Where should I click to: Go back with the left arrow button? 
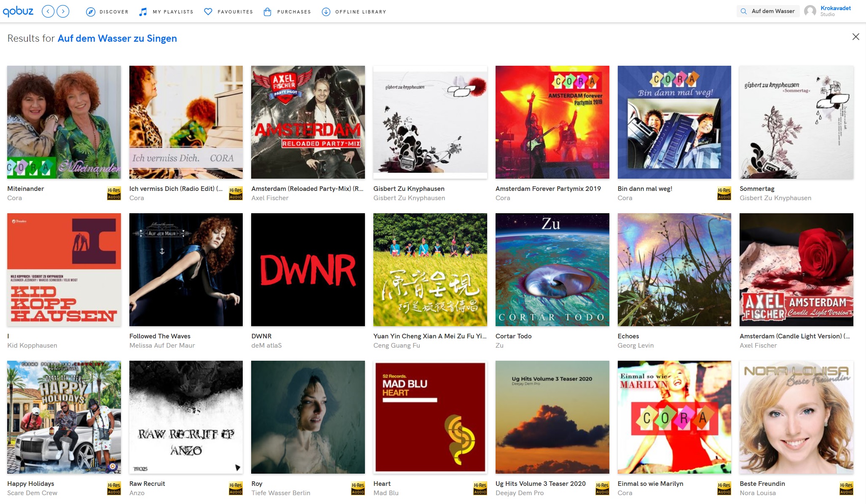[x=48, y=11]
